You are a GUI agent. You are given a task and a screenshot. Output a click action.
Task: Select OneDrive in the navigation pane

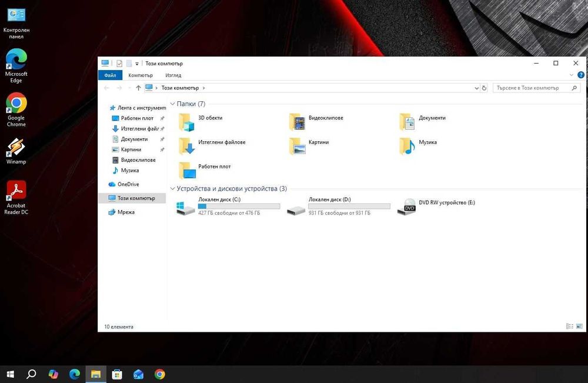point(123,184)
